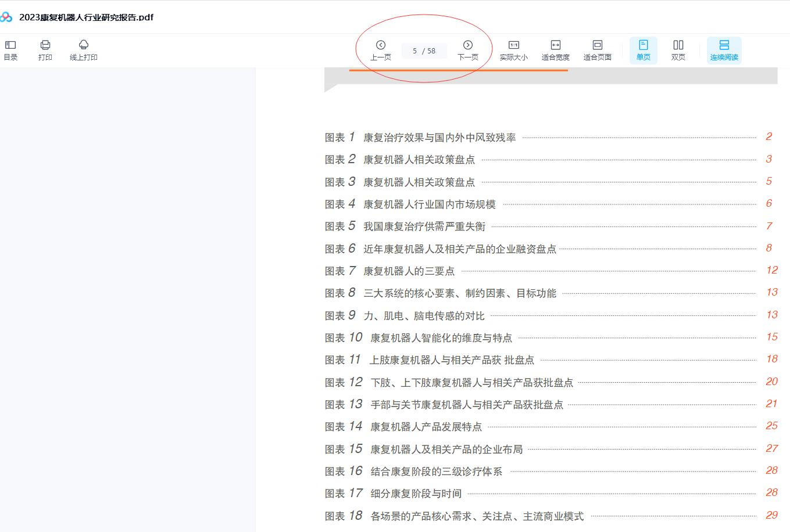Open the 目录 table of contents panel
This screenshot has height=532, width=790.
pyautogui.click(x=10, y=50)
